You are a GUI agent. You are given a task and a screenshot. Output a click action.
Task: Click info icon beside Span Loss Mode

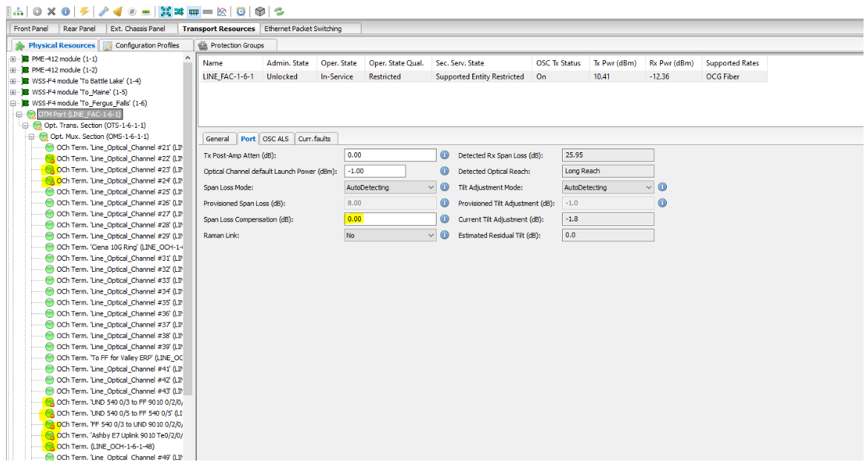[445, 187]
